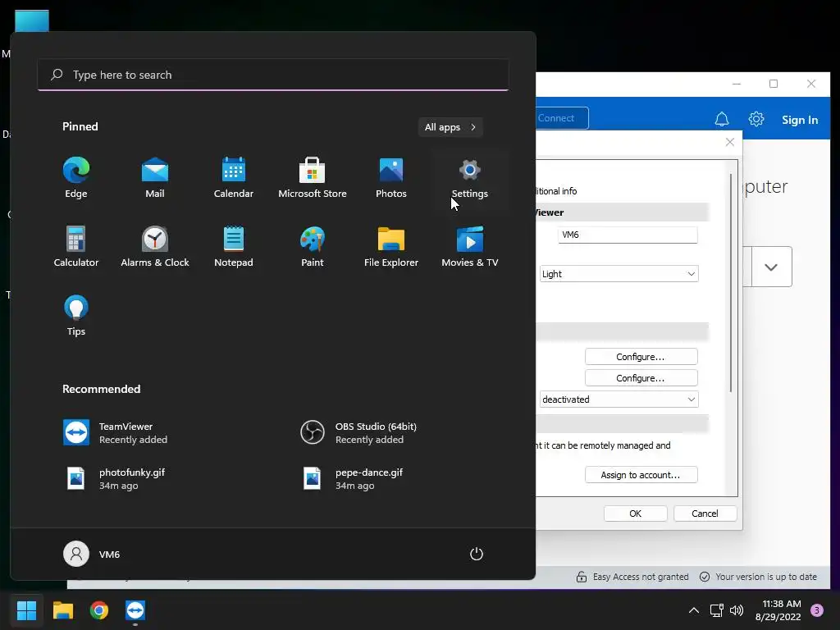Launch the Calculator app
The height and width of the screenshot is (630, 840).
click(76, 247)
